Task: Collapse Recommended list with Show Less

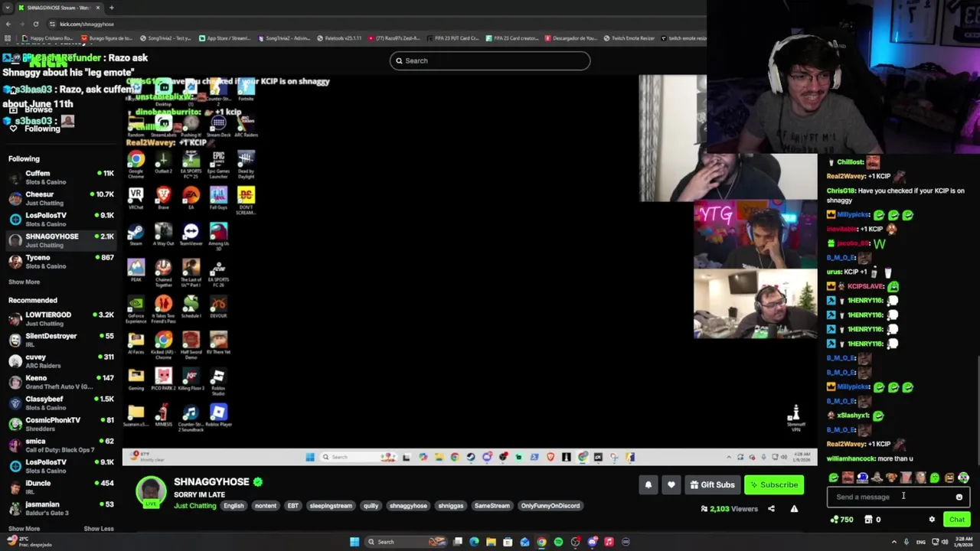Action: pyautogui.click(x=98, y=529)
